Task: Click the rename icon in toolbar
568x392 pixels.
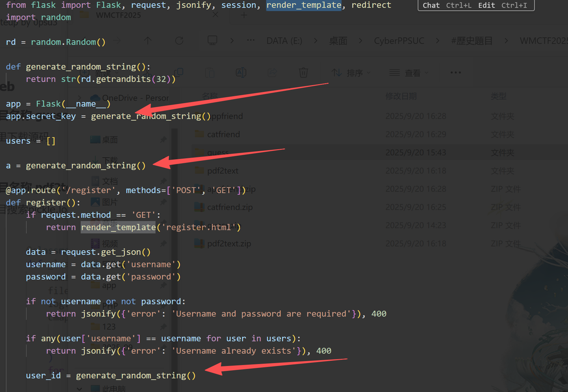Action: pos(241,72)
